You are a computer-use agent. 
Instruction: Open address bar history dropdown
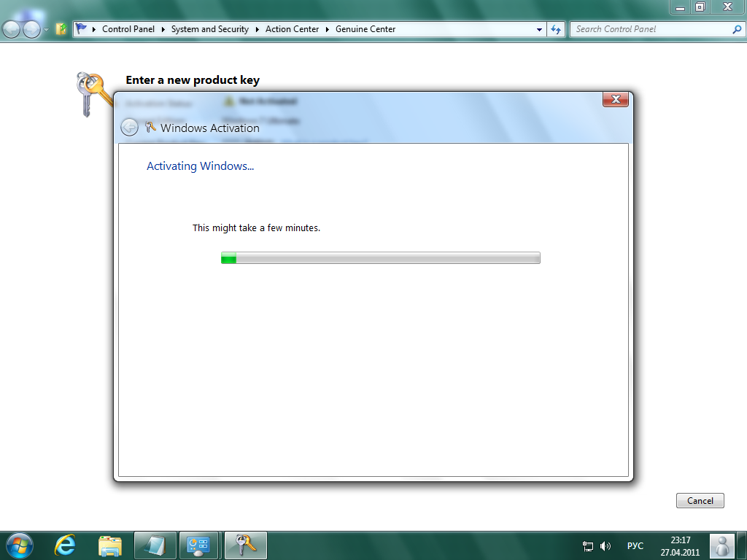pyautogui.click(x=539, y=29)
